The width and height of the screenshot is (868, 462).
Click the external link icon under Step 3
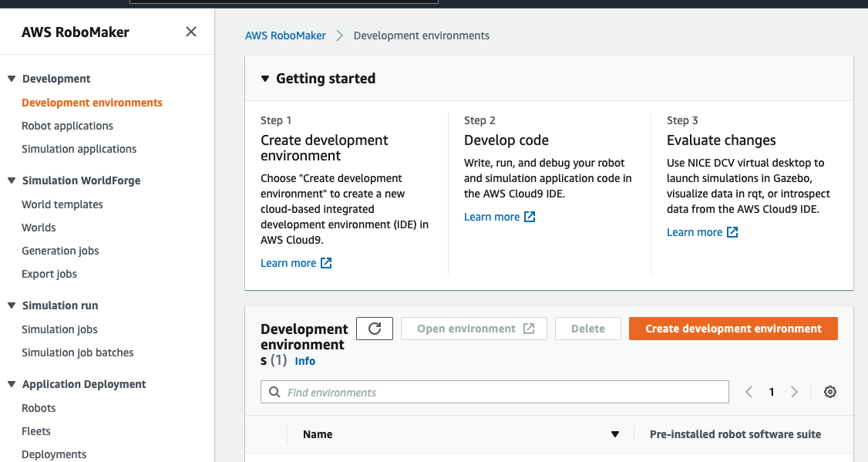732,232
